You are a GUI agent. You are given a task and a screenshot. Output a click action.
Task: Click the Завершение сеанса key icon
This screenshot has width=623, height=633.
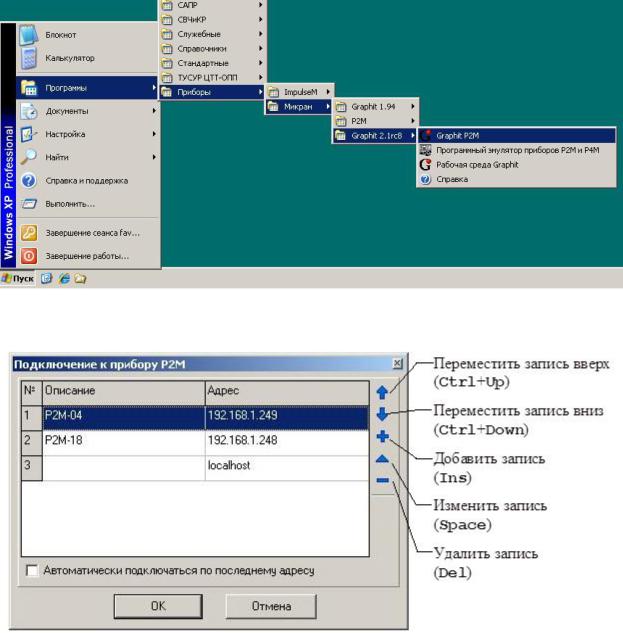29,233
